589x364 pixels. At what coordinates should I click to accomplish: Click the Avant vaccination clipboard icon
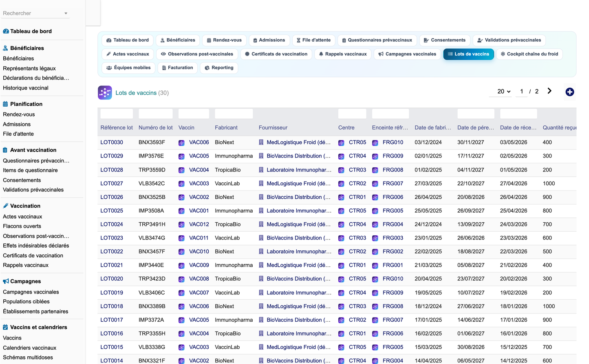(x=5, y=150)
